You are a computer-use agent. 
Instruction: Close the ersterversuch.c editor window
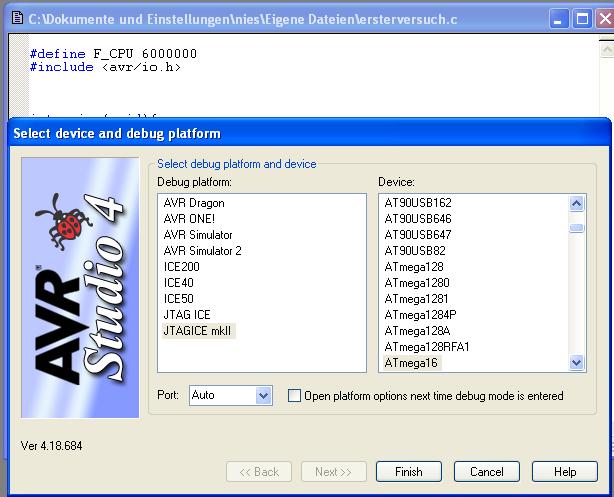(x=605, y=19)
